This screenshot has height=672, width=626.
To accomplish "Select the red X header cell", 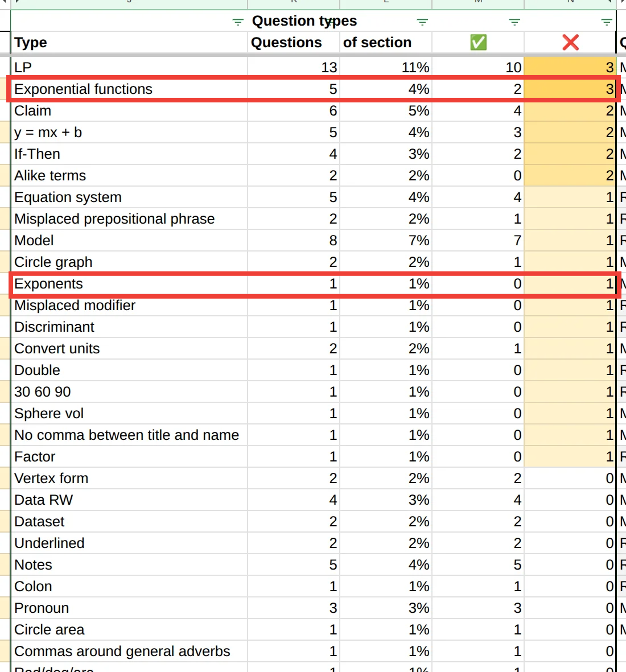I will [570, 43].
